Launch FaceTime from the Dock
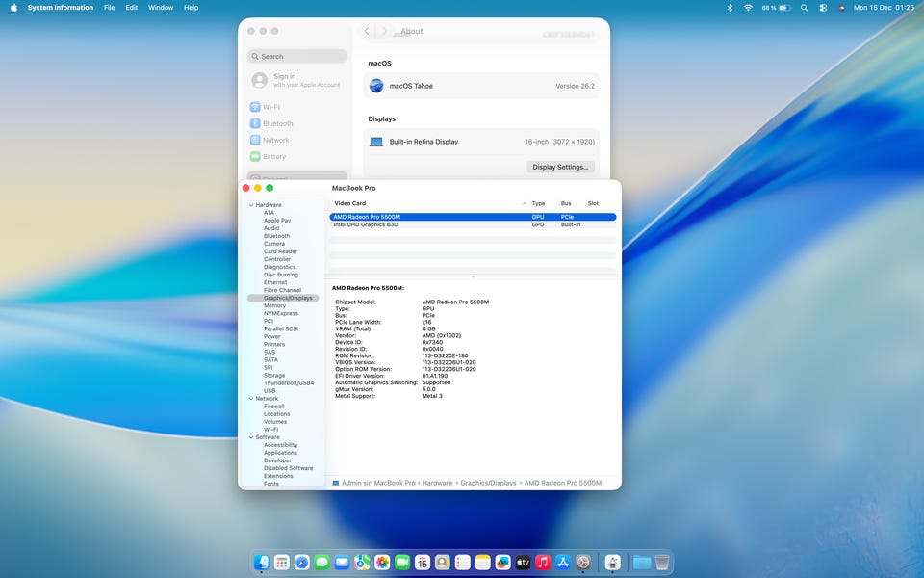 402,562
